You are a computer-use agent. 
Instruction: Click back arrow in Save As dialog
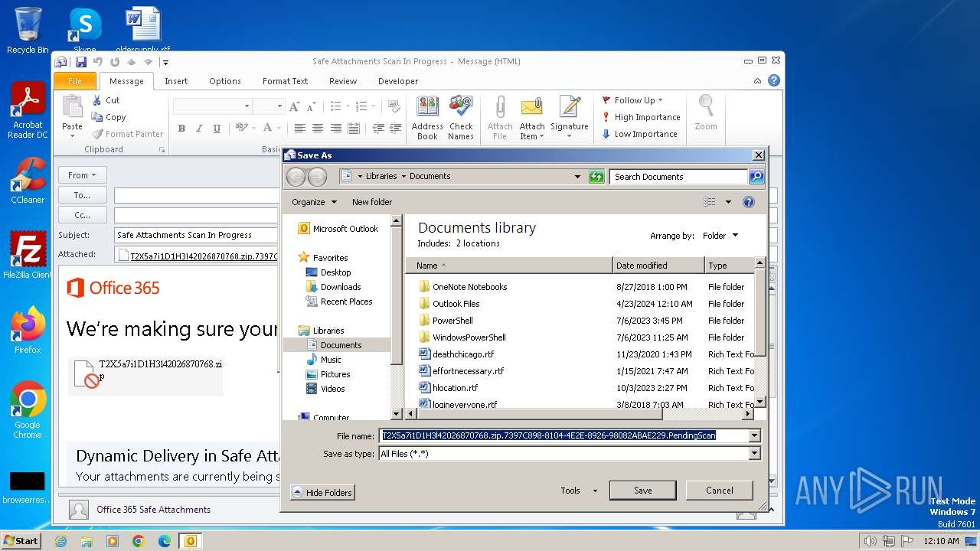[x=296, y=177]
